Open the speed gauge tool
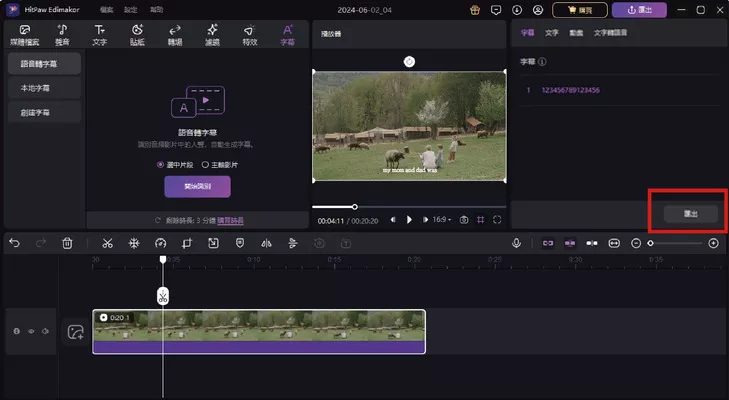The image size is (729, 400). (160, 243)
